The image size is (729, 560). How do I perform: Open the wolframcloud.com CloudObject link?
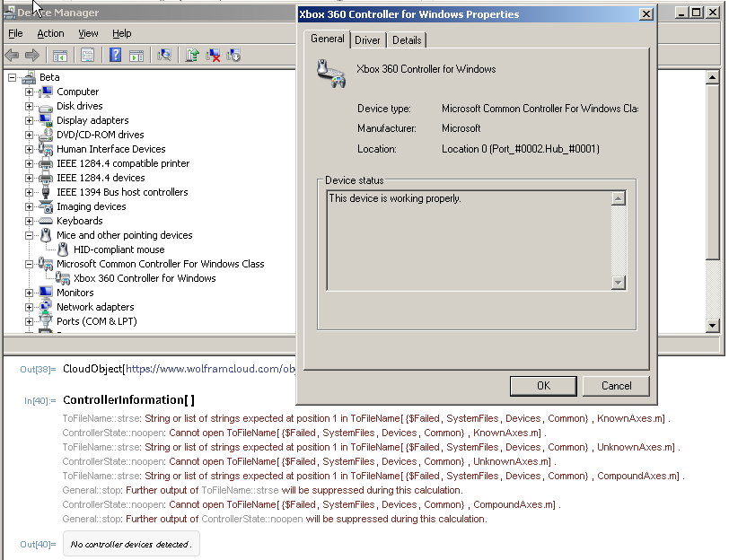click(211, 369)
